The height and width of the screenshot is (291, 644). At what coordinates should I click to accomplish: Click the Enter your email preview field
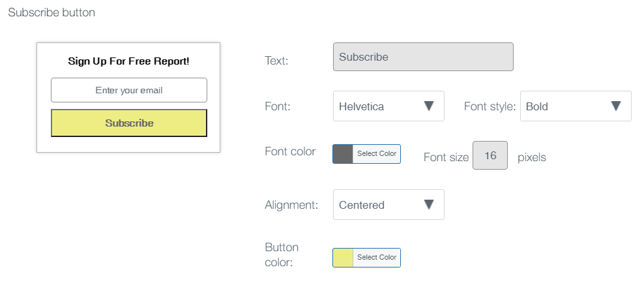[x=129, y=90]
